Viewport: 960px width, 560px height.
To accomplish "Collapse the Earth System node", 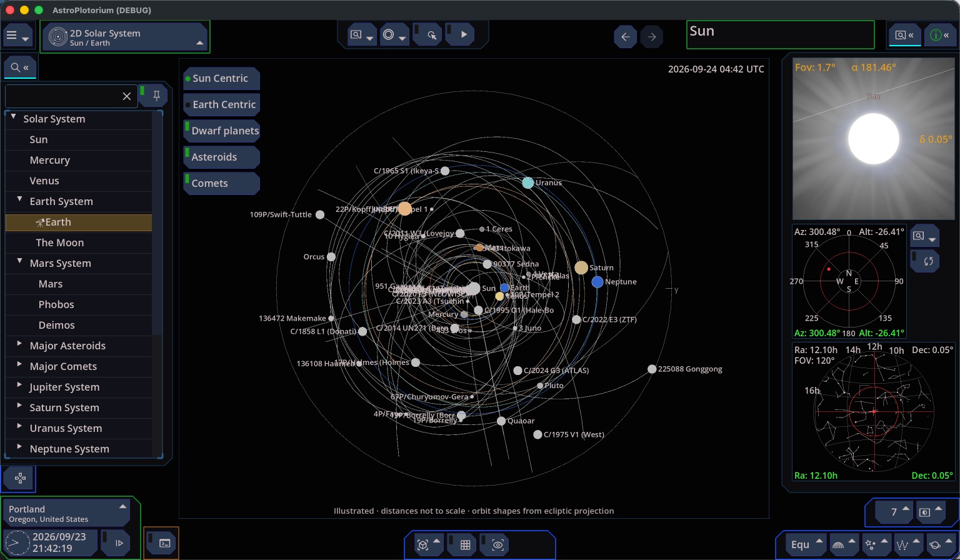I will (x=19, y=199).
